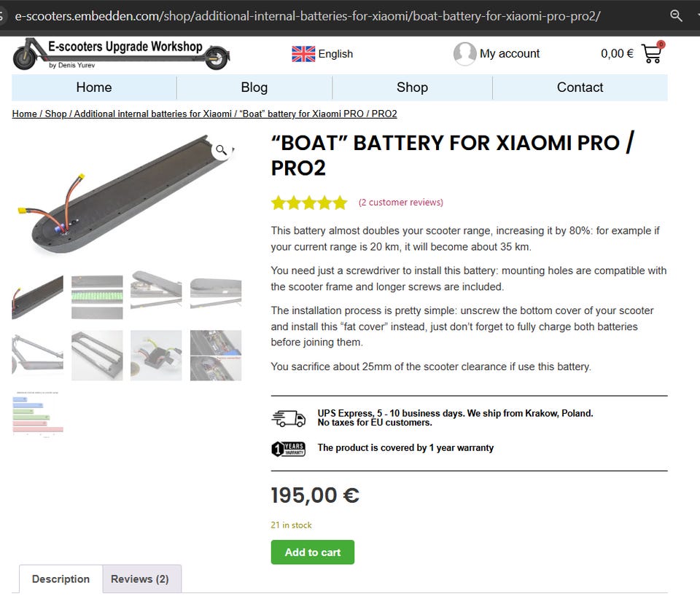This screenshot has height=596, width=700.
Task: Select the green battery cells thumbnail
Action: 97,297
